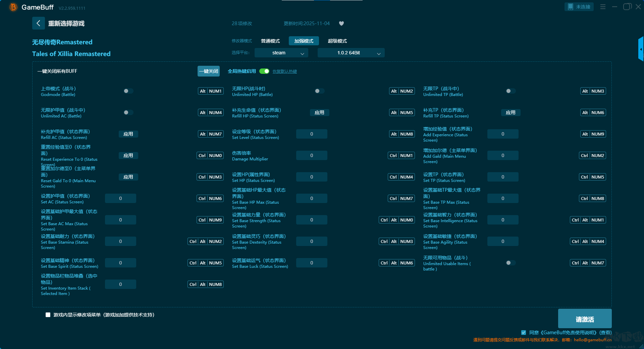
Task: Apply Refill TP (Status Screen)
Action: tap(511, 112)
